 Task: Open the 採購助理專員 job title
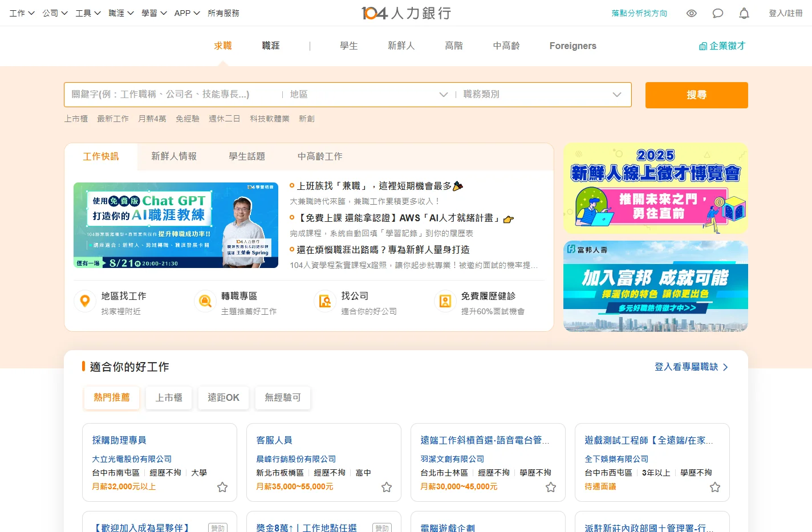point(119,440)
